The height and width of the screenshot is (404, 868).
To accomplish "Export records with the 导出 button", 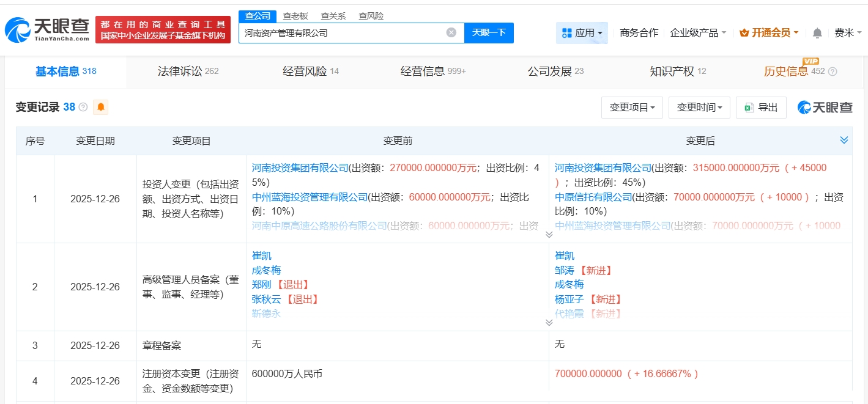I will point(760,108).
